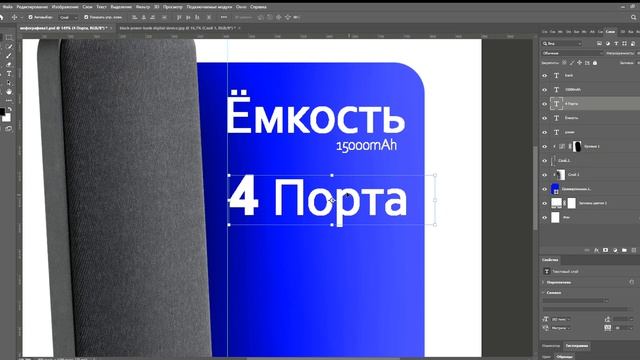This screenshot has width=640, height=360.
Task: Open the Файл menu
Action: pos(7,7)
